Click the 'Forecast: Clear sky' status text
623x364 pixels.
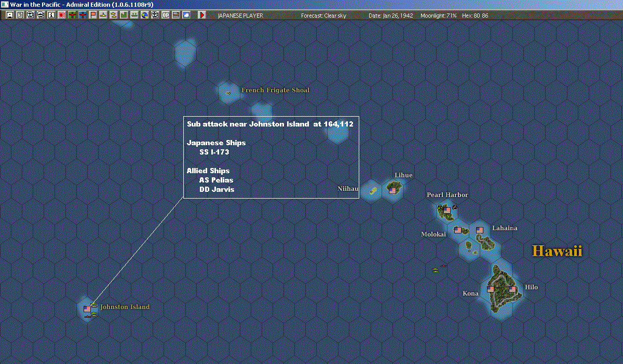(323, 16)
